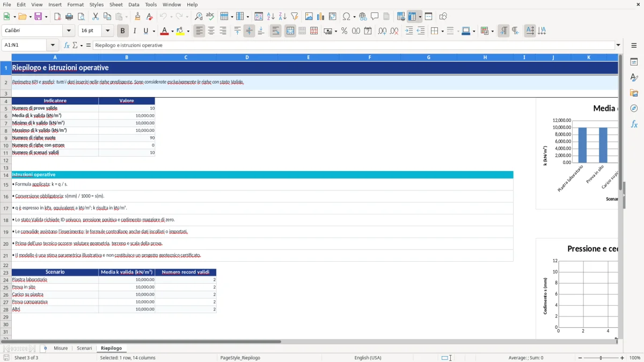This screenshot has width=644, height=362.
Task: Print the document with the printer icon
Action: 69,17
